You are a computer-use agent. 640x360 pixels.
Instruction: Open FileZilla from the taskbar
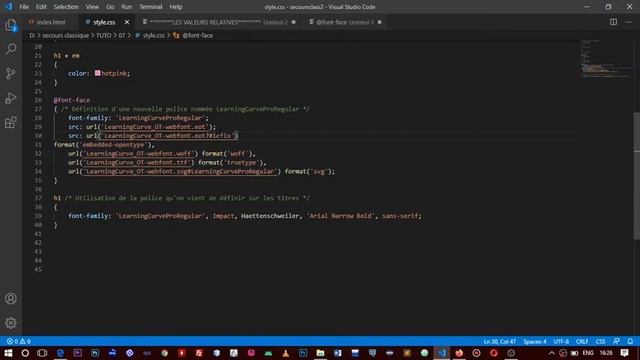pyautogui.click(x=199, y=353)
